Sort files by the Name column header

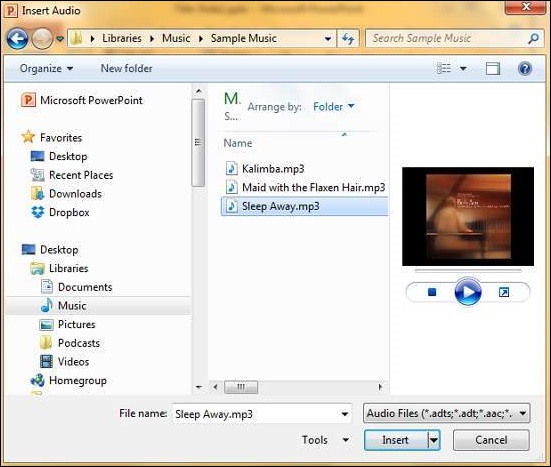(238, 143)
